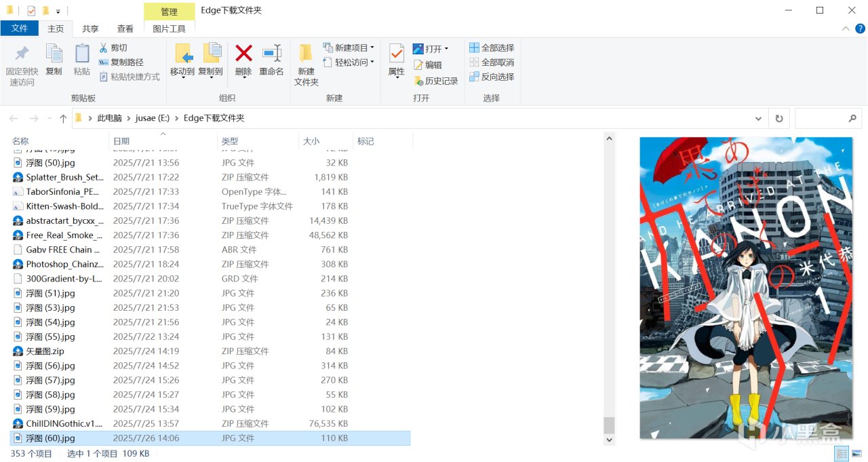The image size is (868, 462).
Task: Click 此电脑 in the address breadcrumb
Action: (x=109, y=118)
